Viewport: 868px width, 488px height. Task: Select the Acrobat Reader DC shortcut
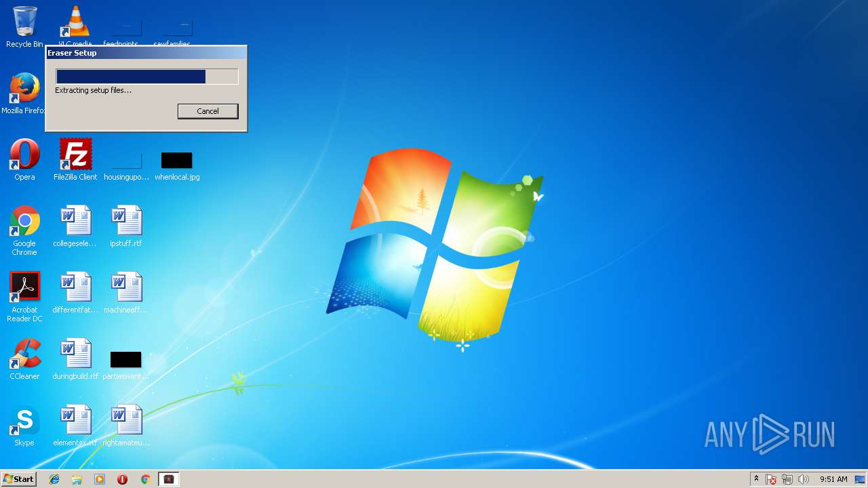[24, 297]
